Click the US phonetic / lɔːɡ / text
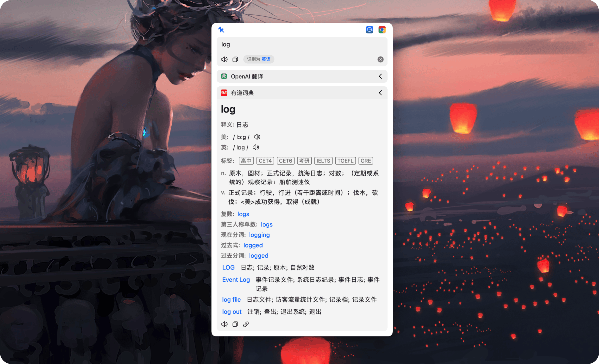599x364 pixels. pyautogui.click(x=241, y=137)
